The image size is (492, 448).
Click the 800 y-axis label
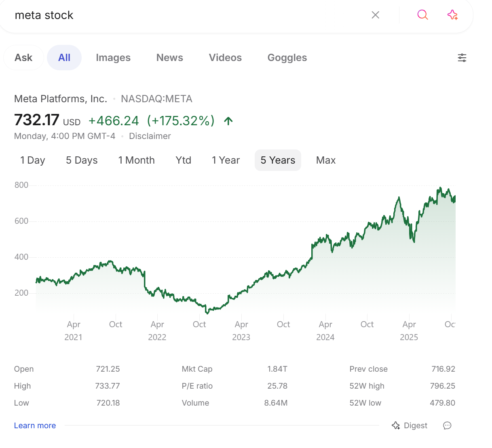pos(21,185)
